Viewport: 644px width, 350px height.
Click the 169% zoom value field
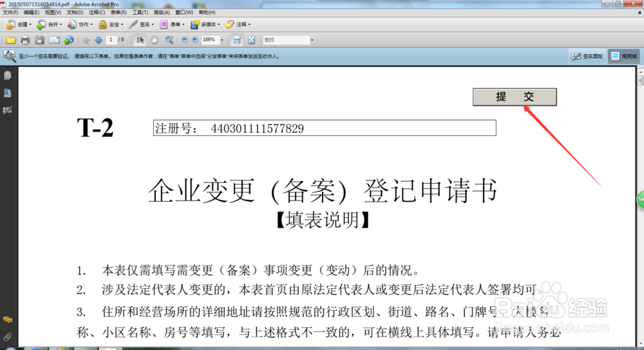coord(209,40)
